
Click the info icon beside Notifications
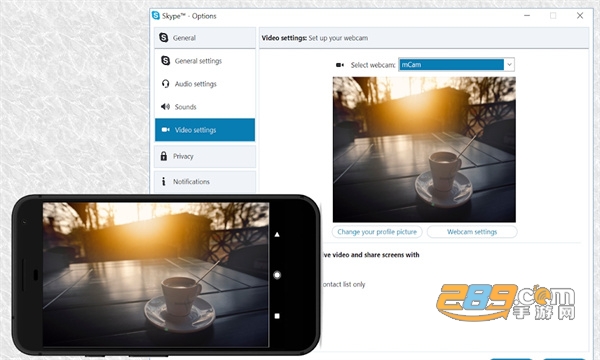coord(164,181)
